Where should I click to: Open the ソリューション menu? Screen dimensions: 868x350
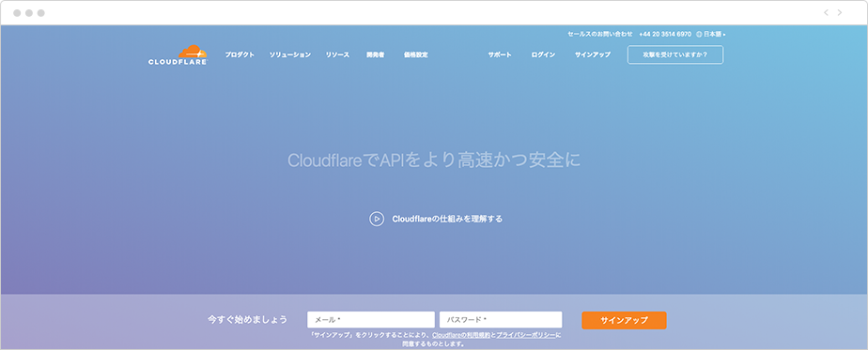coord(290,54)
